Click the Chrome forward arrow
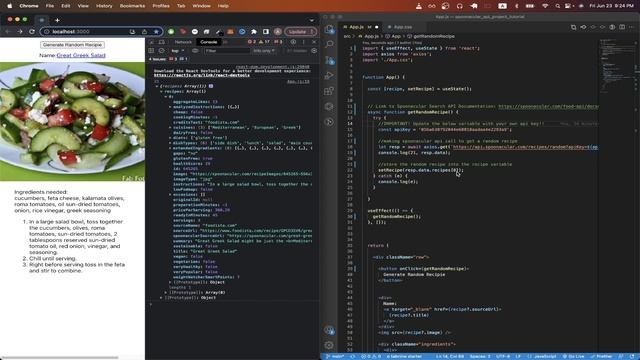The height and width of the screenshot is (360, 640). pyautogui.click(x=20, y=31)
